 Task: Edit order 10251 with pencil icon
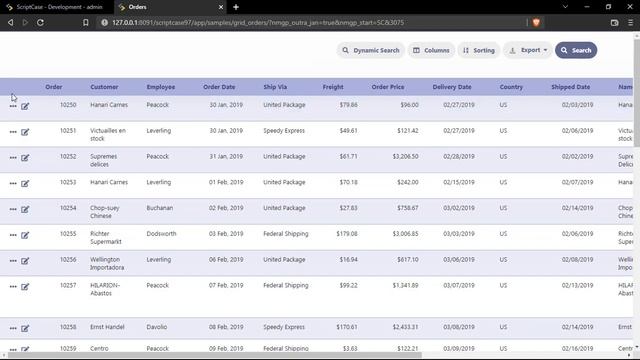[x=25, y=132]
